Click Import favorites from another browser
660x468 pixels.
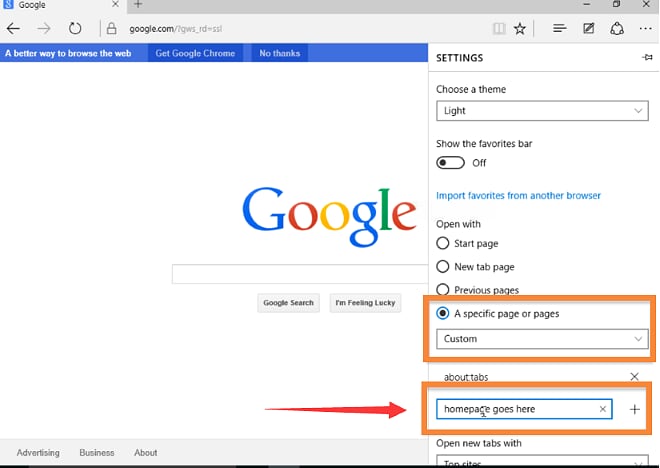tap(518, 196)
